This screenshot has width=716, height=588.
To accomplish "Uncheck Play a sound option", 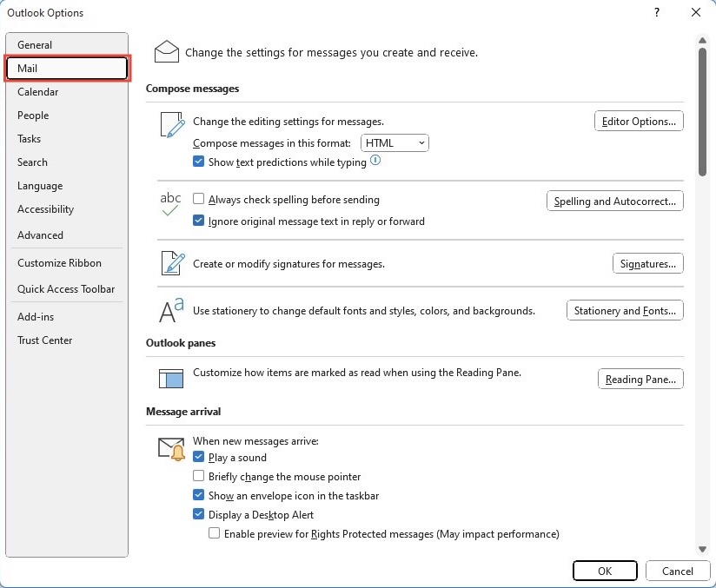I will tap(198, 457).
